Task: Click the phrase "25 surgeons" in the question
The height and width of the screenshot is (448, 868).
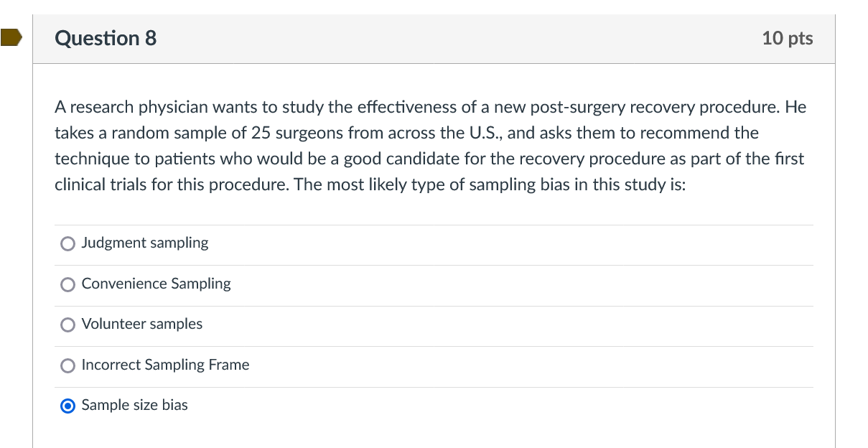Action: point(291,134)
